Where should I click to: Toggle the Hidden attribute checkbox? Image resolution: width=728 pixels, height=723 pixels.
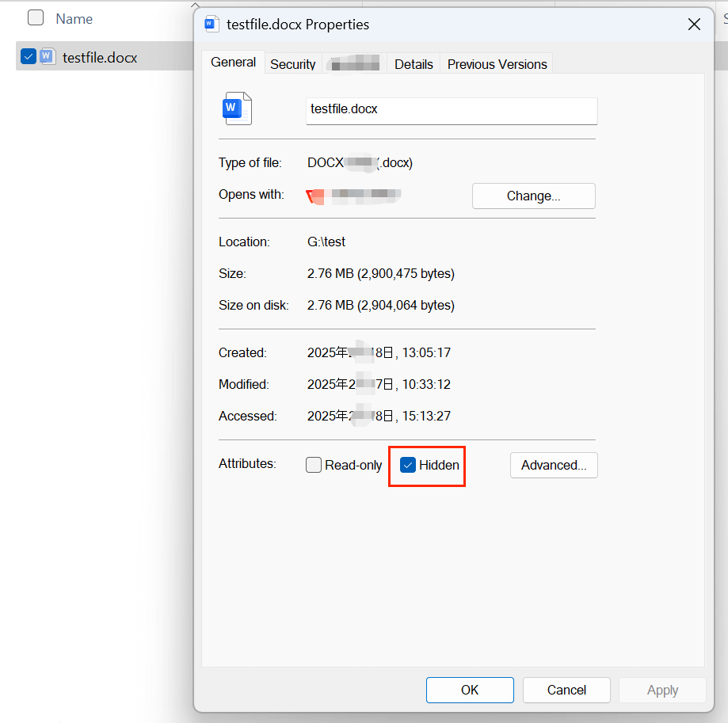tap(408, 465)
